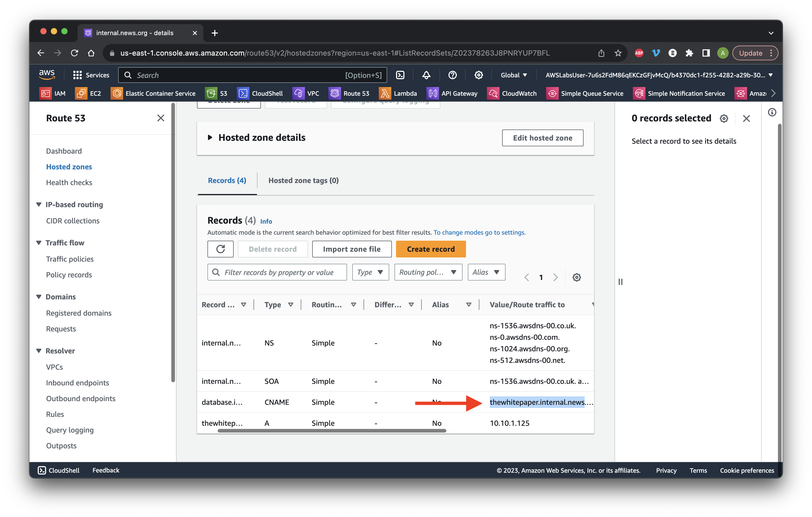Image resolution: width=812 pixels, height=517 pixels.
Task: Open the Records Info link
Action: [x=266, y=221]
